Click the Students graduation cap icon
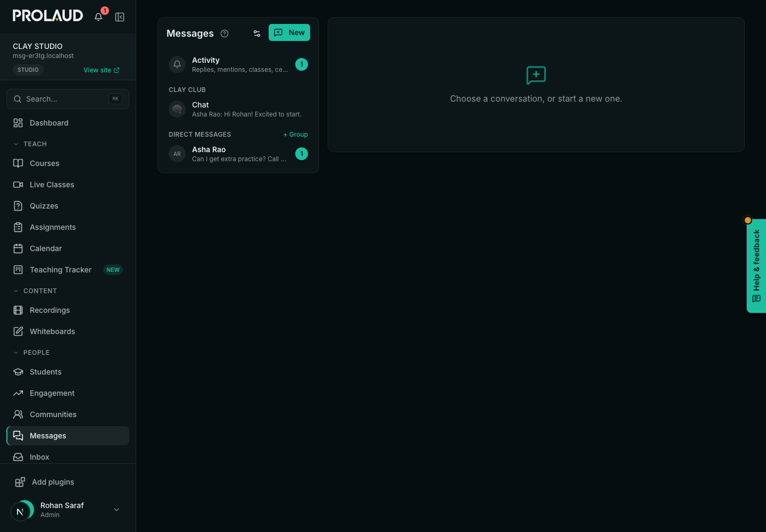Image resolution: width=766 pixels, height=532 pixels. tap(18, 372)
